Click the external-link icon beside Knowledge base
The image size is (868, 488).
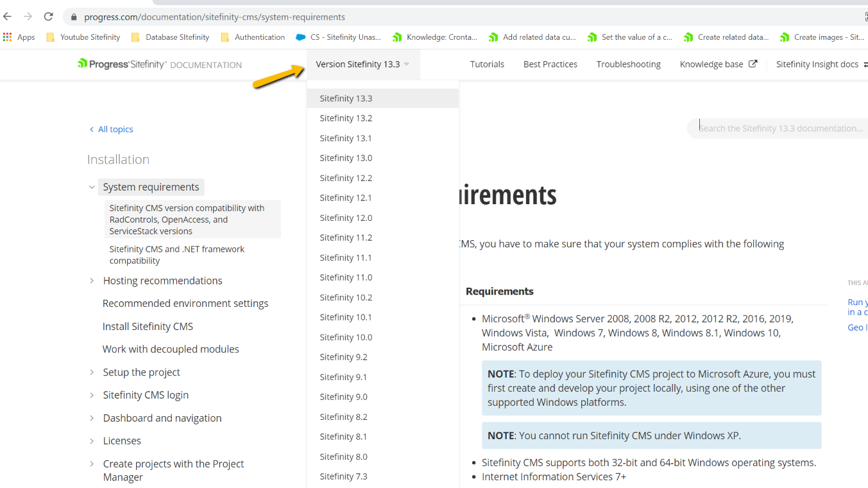click(753, 64)
